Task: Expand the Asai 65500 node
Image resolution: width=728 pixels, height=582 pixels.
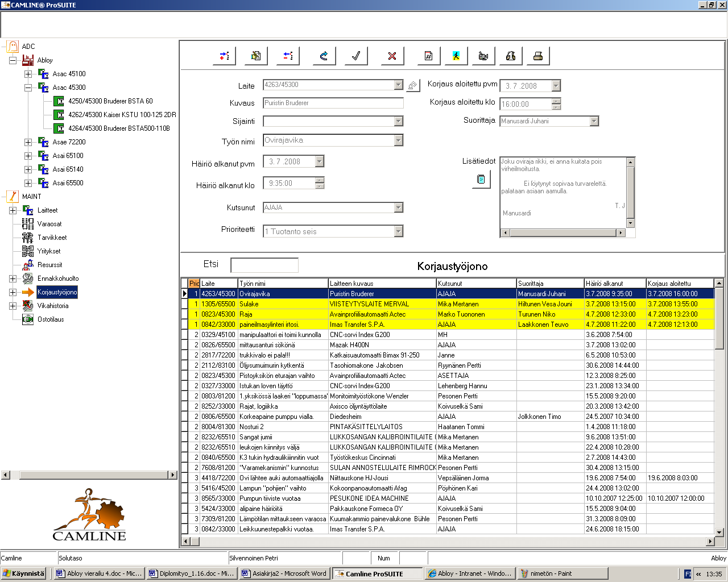Action: click(28, 183)
